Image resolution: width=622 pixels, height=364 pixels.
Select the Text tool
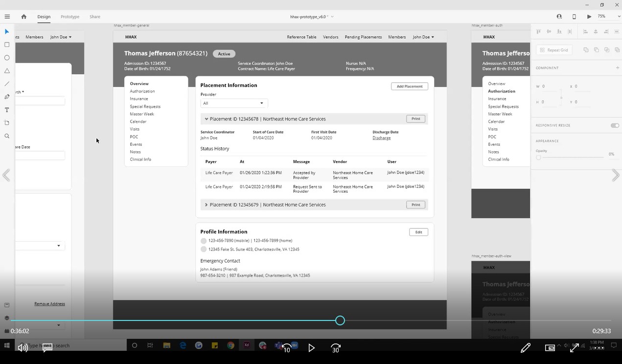(x=7, y=110)
